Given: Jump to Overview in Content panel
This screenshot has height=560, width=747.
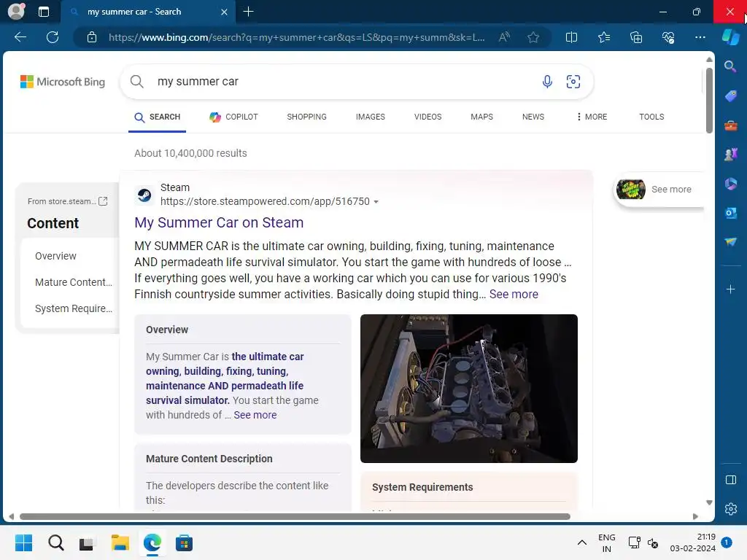Looking at the screenshot, I should tap(55, 256).
